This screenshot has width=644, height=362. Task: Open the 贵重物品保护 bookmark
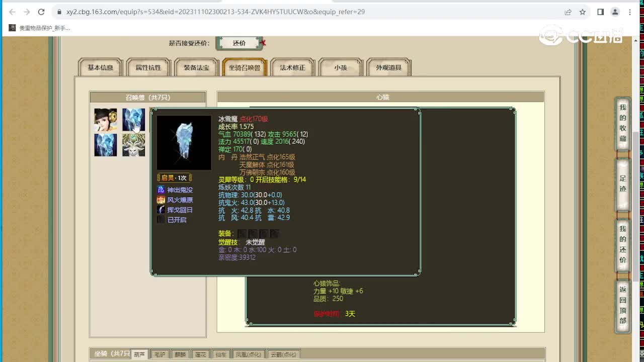(40, 28)
